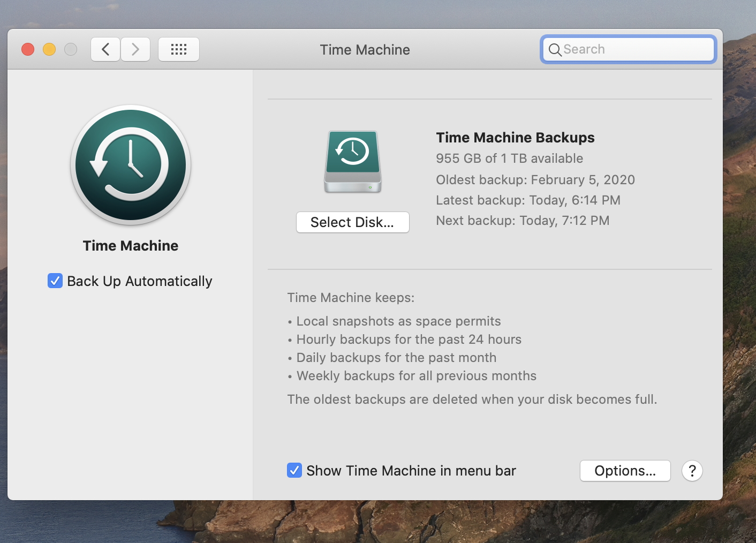Click Time Machine label under large icon

(131, 246)
